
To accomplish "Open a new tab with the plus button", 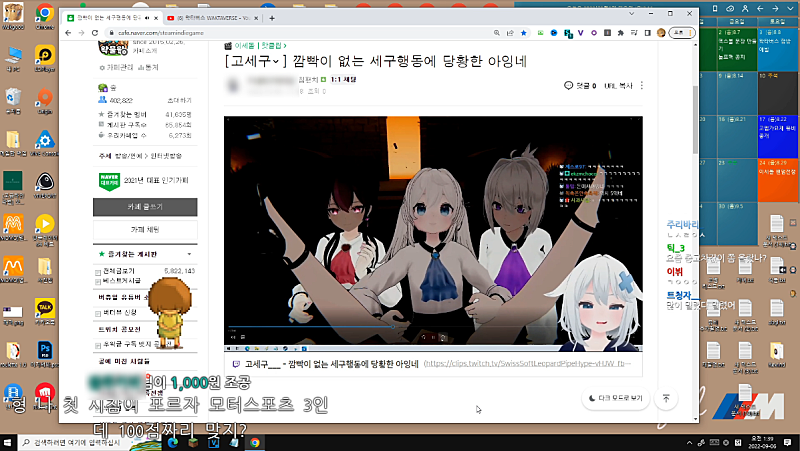I will coord(272,18).
